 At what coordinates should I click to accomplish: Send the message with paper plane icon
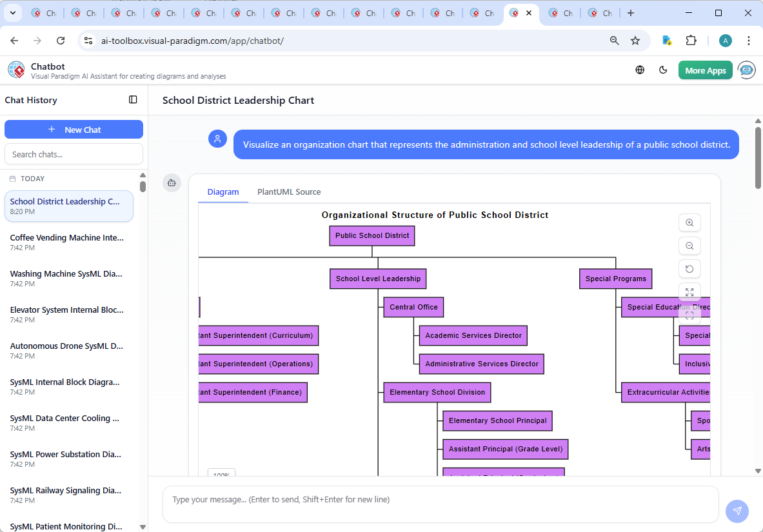[737, 511]
